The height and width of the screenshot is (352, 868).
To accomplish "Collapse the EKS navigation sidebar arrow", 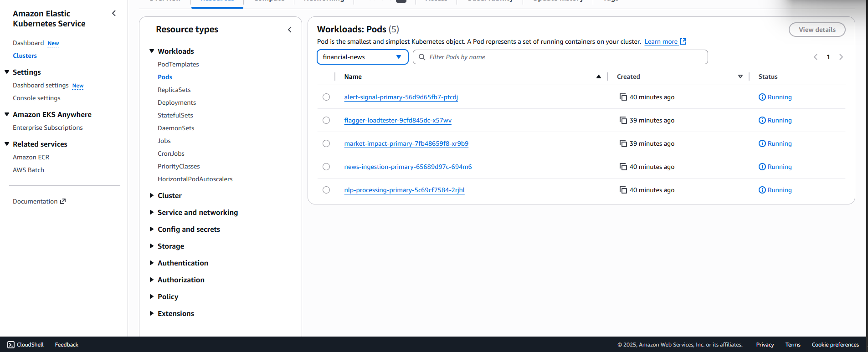I will pyautogui.click(x=114, y=13).
